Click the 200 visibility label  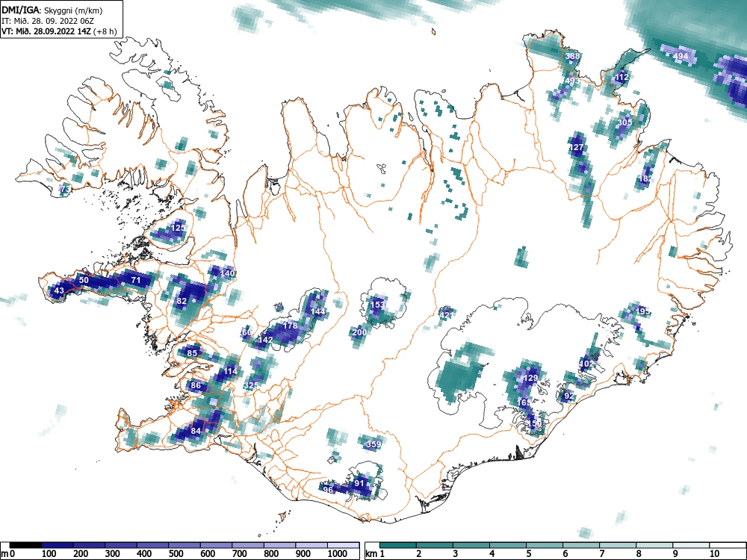coord(359,332)
